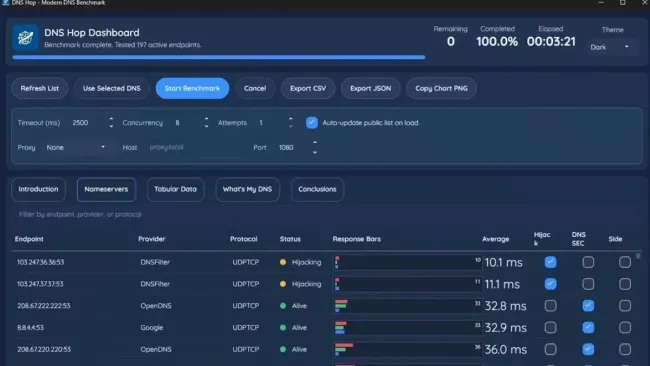The image size is (650, 366).
Task: Disable Auto-update public list on load
Action: (x=312, y=123)
